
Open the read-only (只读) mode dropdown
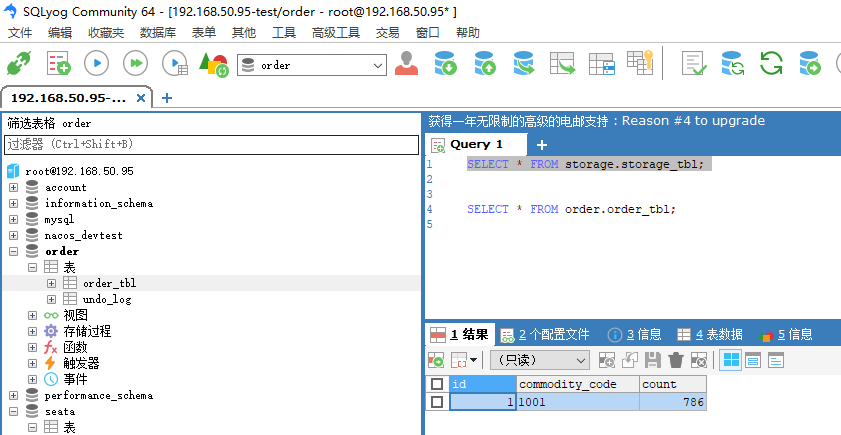tap(540, 360)
